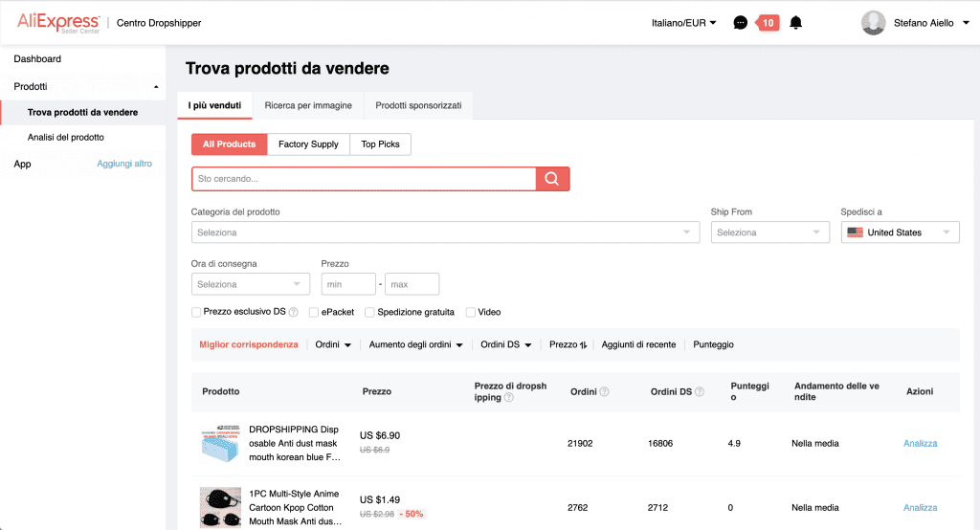The image size is (980, 530).
Task: Sort by Aggiunti di recente
Action: pyautogui.click(x=638, y=344)
